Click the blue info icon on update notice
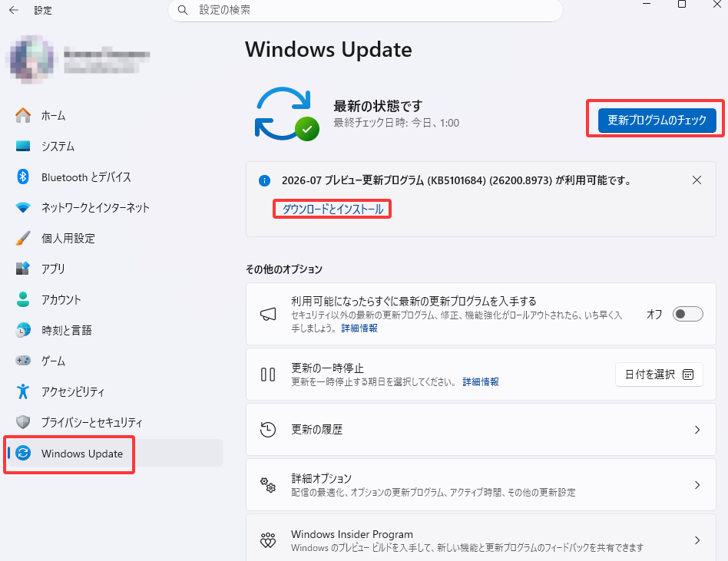 click(265, 180)
